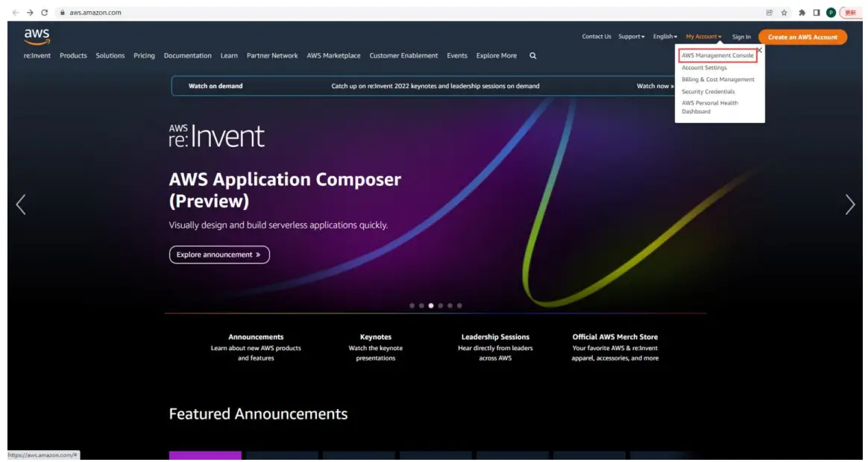
Task: Select the second carousel dot
Action: pos(421,306)
